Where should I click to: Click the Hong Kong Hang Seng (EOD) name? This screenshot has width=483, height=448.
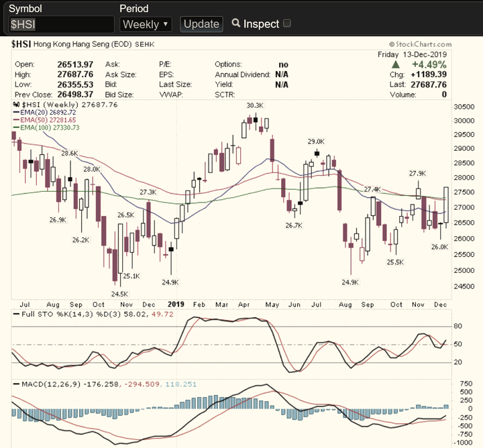pyautogui.click(x=83, y=44)
